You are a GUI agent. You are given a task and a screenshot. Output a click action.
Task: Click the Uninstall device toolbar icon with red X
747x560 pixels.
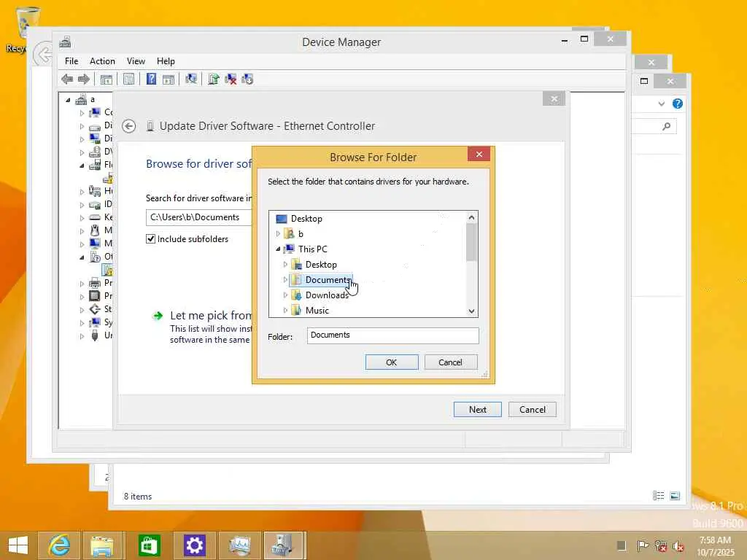(x=231, y=79)
